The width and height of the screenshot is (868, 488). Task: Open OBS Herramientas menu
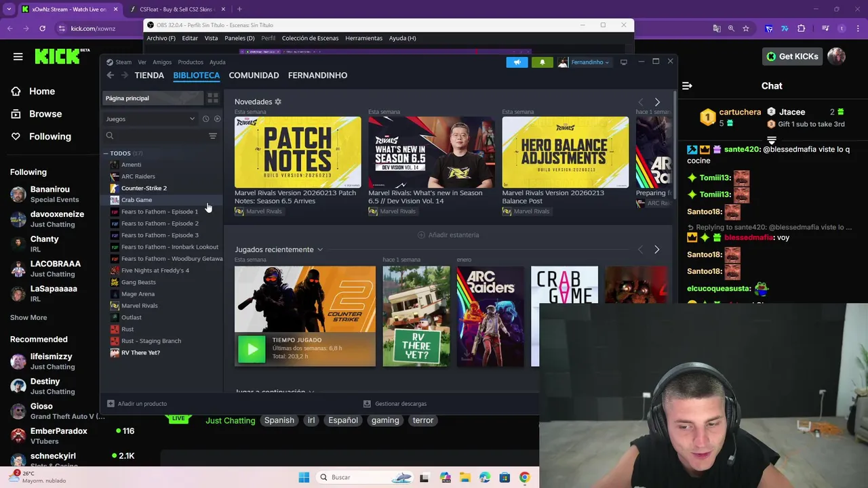pos(363,38)
